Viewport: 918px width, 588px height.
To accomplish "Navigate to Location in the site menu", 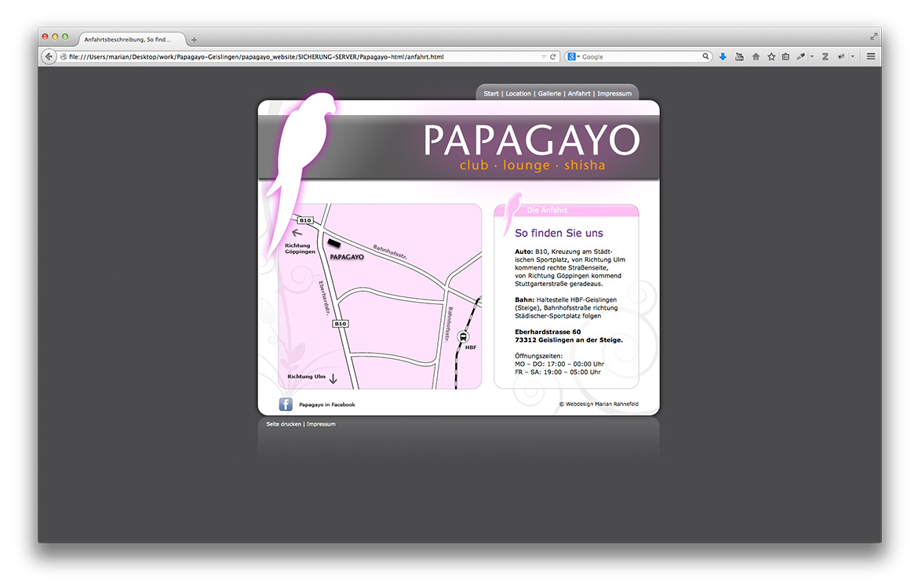I will [518, 93].
